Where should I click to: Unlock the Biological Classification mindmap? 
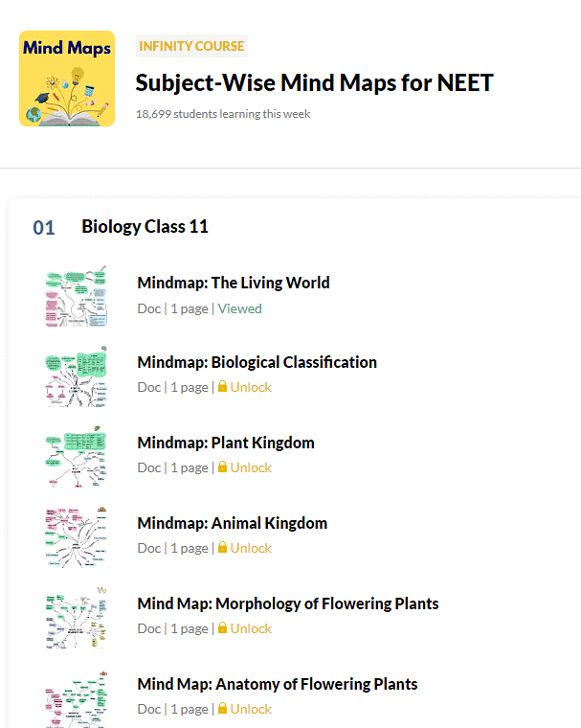tap(251, 387)
